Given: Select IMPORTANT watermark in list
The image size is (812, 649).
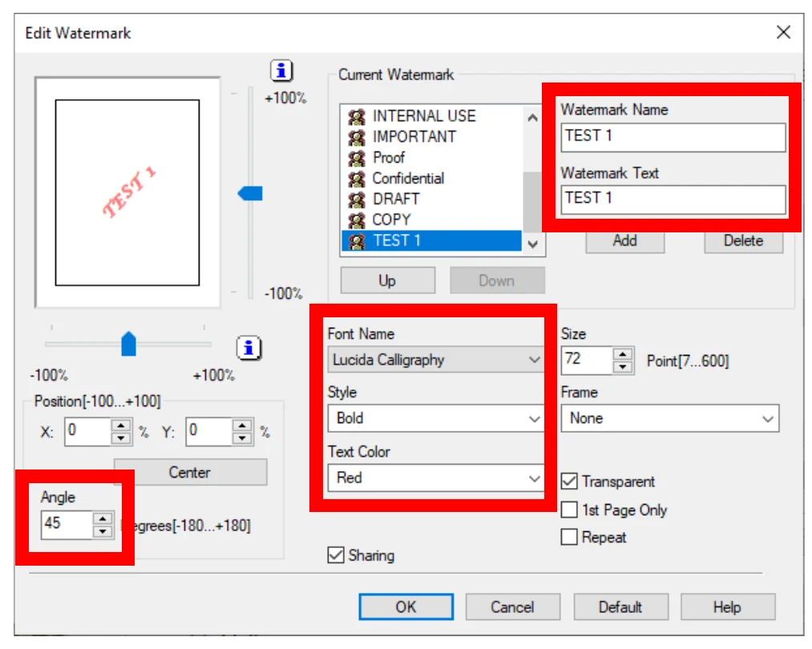Looking at the screenshot, I should tap(431, 137).
